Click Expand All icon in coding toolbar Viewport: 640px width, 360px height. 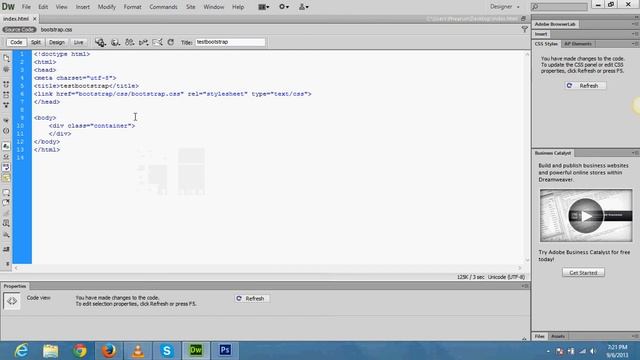click(6, 105)
